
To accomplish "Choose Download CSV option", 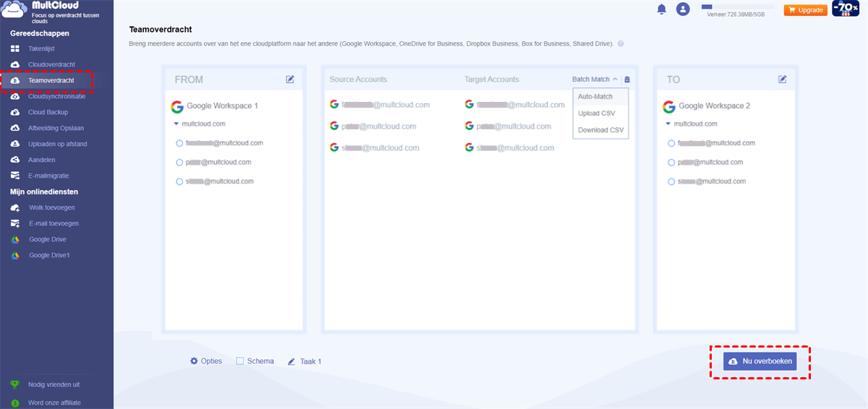I will tap(600, 130).
